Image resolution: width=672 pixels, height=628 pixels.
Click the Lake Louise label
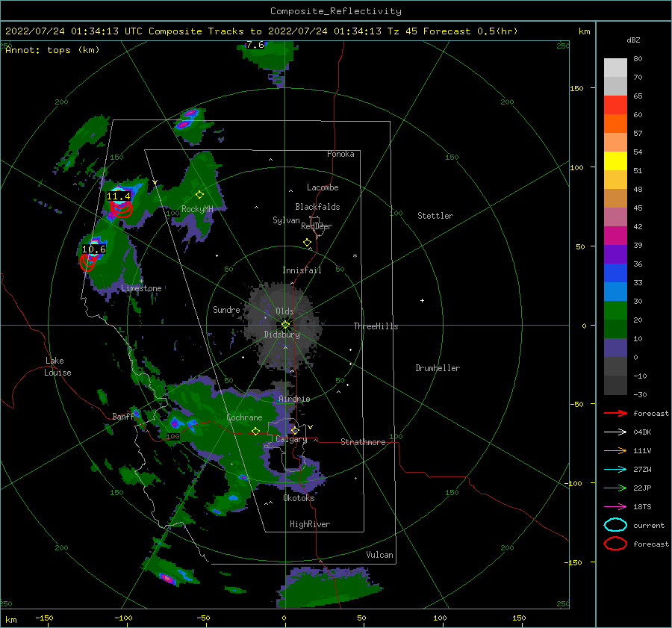[x=57, y=367]
